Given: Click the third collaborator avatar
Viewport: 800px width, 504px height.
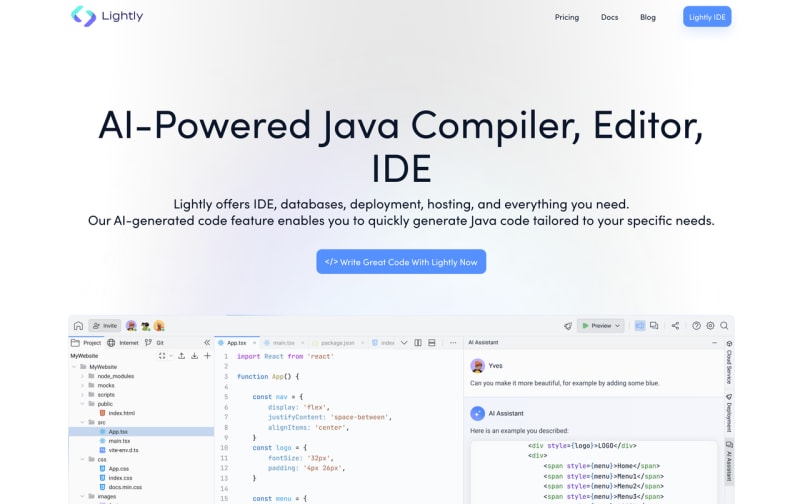Looking at the screenshot, I should (x=159, y=325).
